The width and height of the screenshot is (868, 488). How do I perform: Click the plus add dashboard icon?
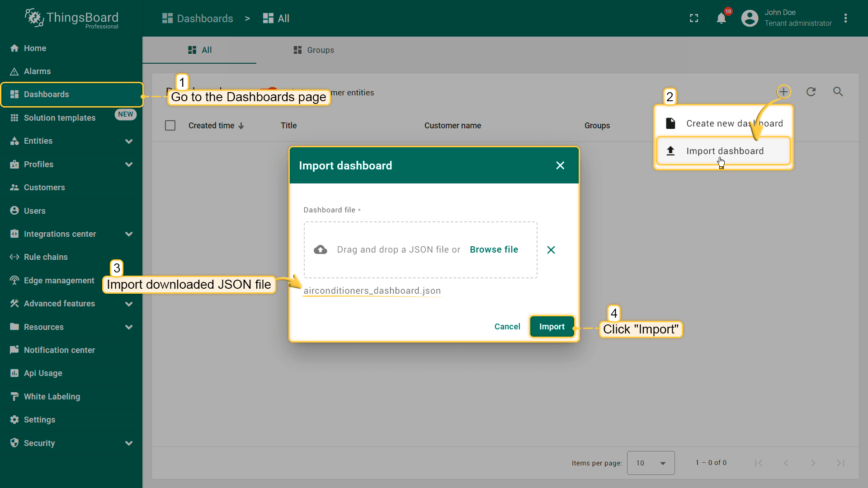click(783, 92)
